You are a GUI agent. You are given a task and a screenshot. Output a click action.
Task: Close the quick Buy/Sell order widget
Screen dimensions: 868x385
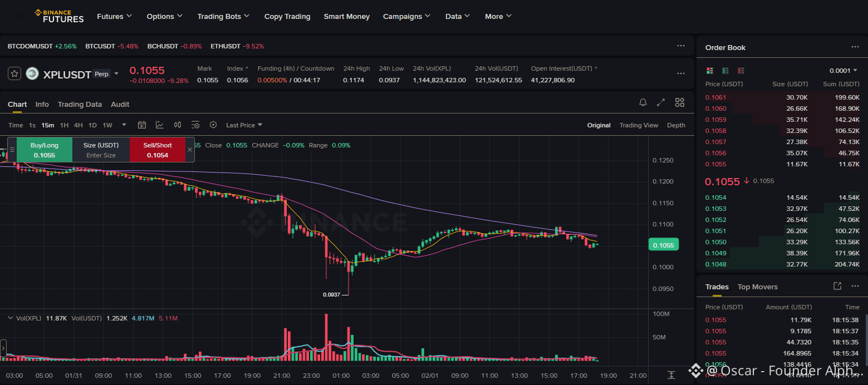click(x=190, y=150)
